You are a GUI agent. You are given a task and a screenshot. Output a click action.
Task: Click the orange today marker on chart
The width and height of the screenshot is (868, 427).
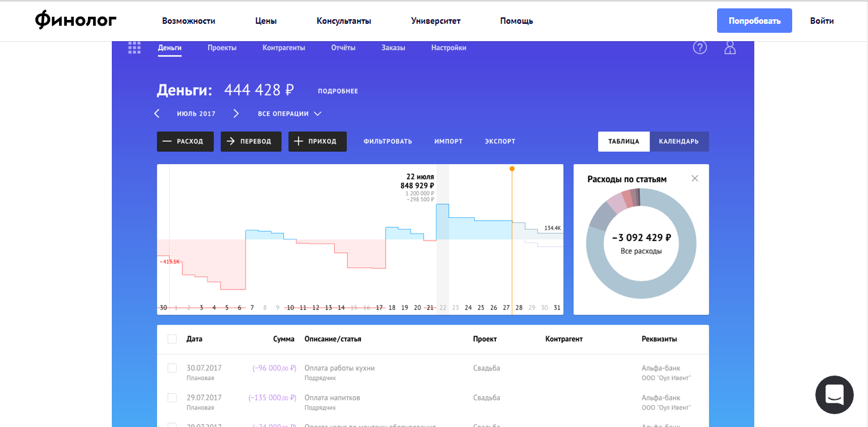(x=512, y=168)
